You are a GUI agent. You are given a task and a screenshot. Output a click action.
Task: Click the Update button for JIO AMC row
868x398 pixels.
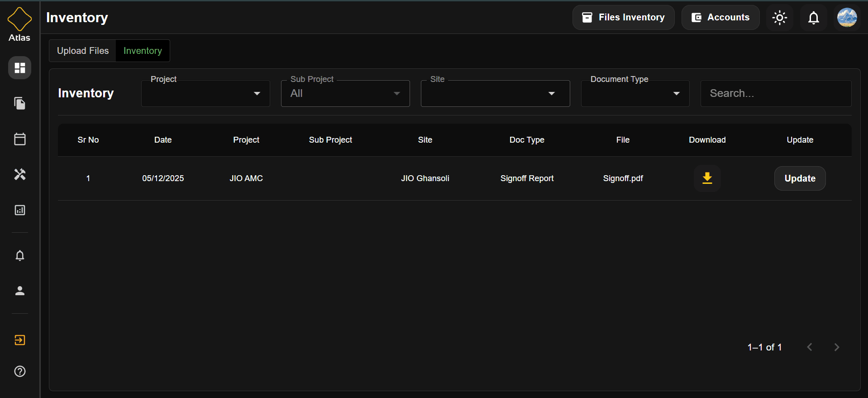(x=800, y=178)
